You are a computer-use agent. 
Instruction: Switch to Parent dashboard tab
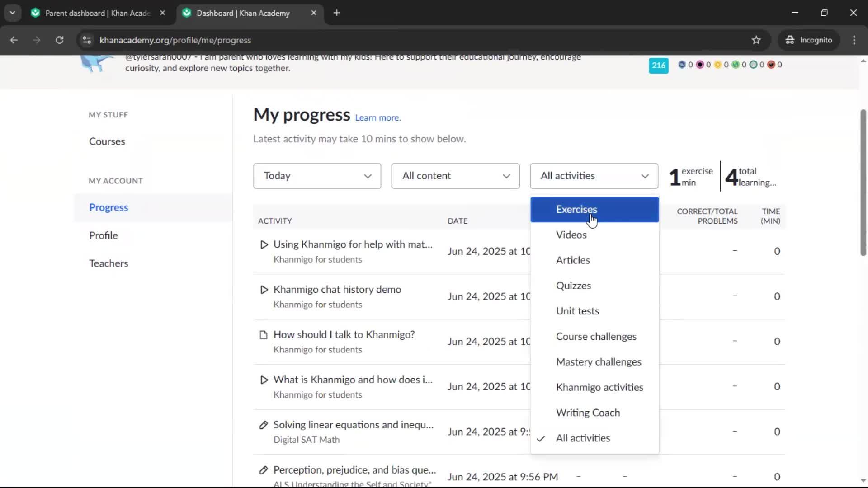pos(98,13)
